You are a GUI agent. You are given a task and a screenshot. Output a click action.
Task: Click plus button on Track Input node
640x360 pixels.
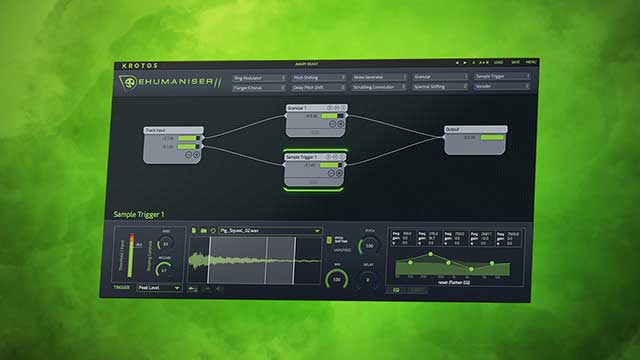[x=196, y=155]
